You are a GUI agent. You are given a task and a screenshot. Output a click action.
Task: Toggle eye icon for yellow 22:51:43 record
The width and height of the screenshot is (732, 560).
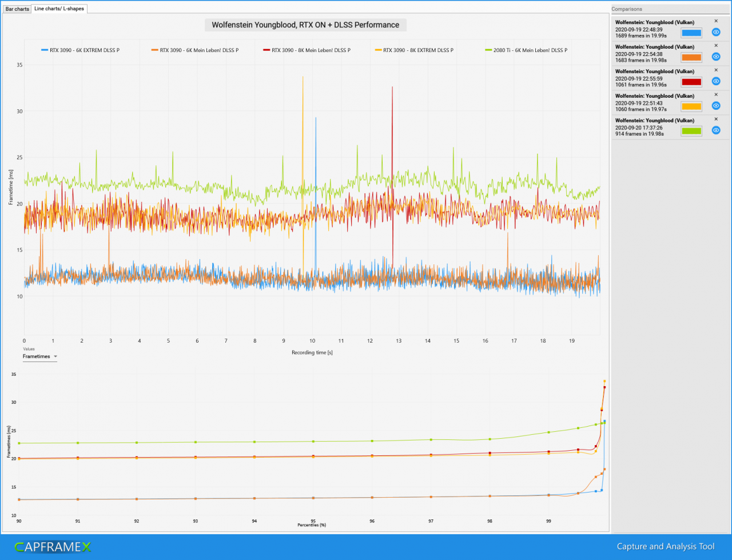[715, 106]
